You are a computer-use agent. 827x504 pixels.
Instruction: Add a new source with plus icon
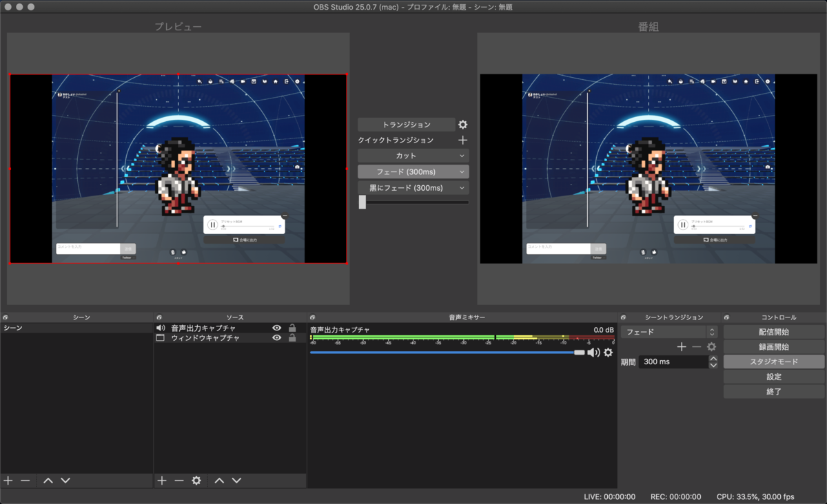(x=162, y=481)
